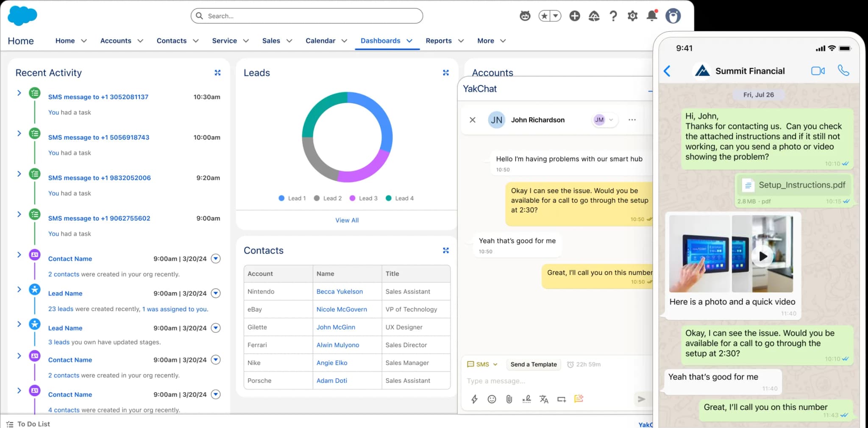Start a voice call in Summit Financial chat
The width and height of the screenshot is (868, 428).
coord(843,70)
